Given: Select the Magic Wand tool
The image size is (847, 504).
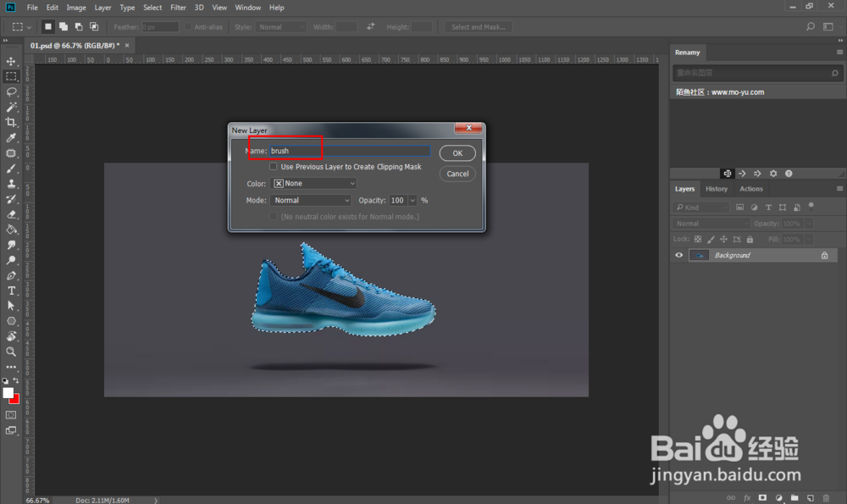Looking at the screenshot, I should [11, 107].
